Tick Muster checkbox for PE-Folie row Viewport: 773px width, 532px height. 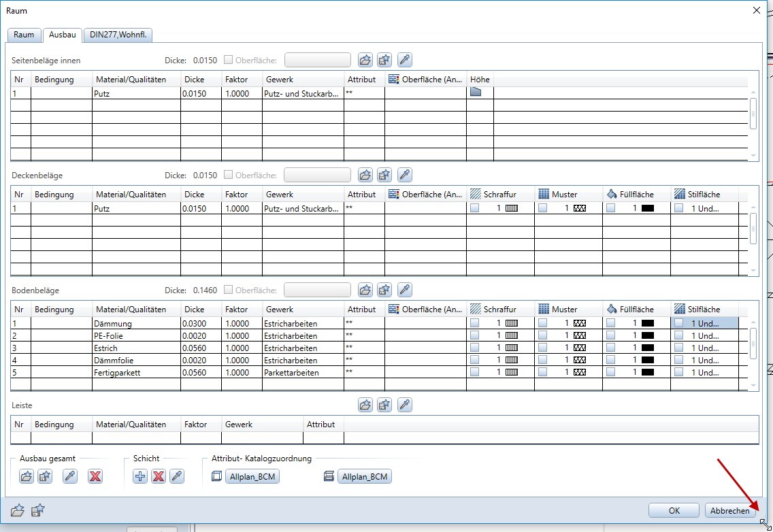pyautogui.click(x=543, y=335)
